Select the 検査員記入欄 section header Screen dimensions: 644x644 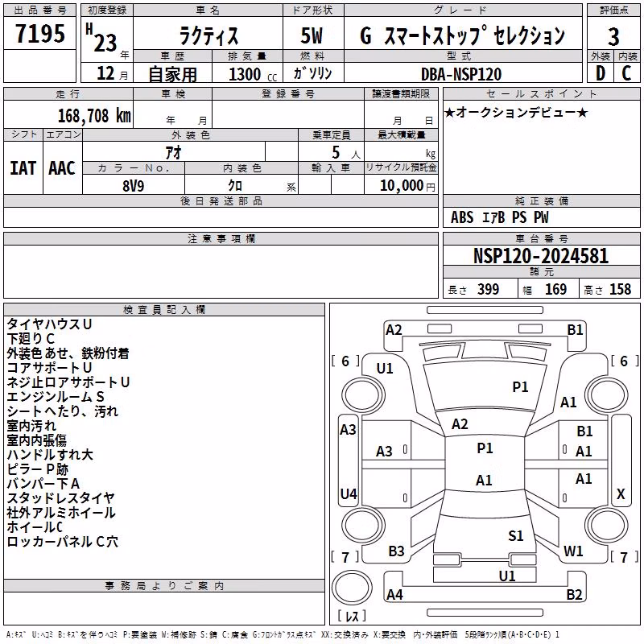pyautogui.click(x=164, y=310)
